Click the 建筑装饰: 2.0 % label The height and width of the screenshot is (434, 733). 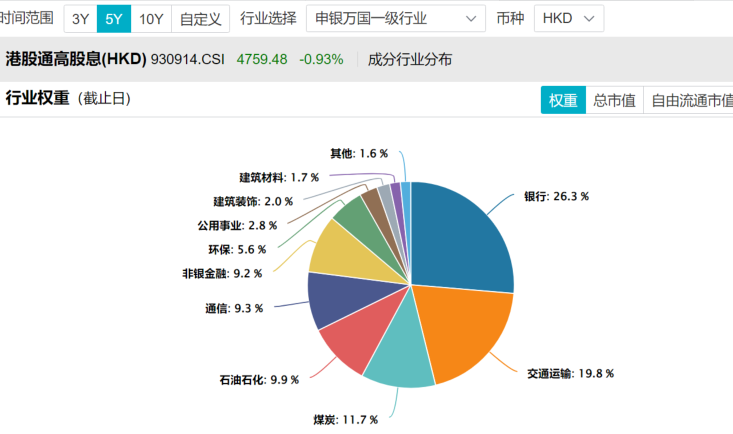253,202
